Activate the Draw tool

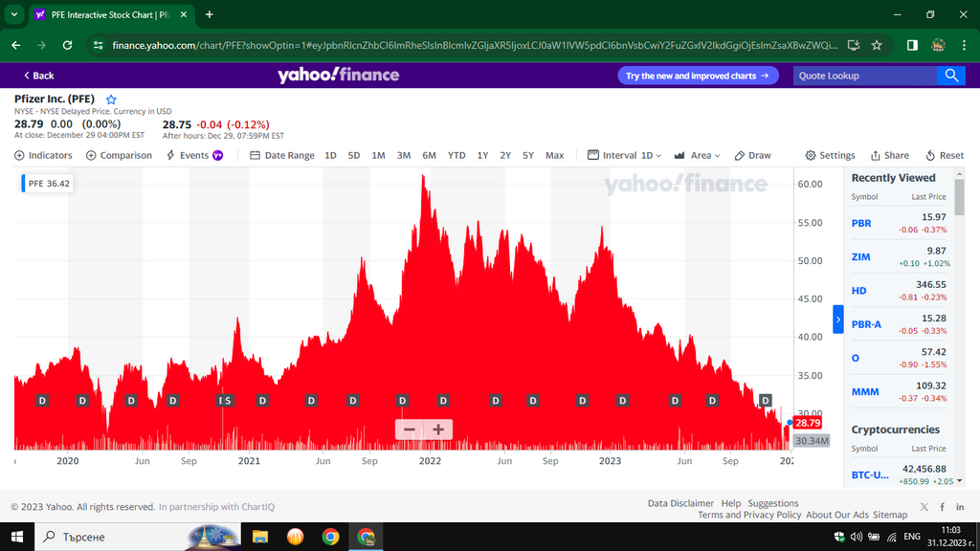tap(752, 155)
